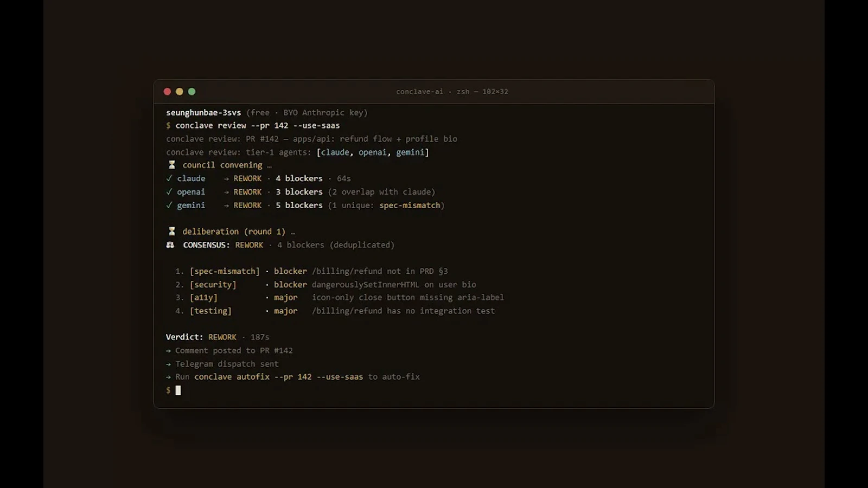Click '/billing/refund not in PRD §3' text
The width and height of the screenshot is (868, 488).
point(380,271)
